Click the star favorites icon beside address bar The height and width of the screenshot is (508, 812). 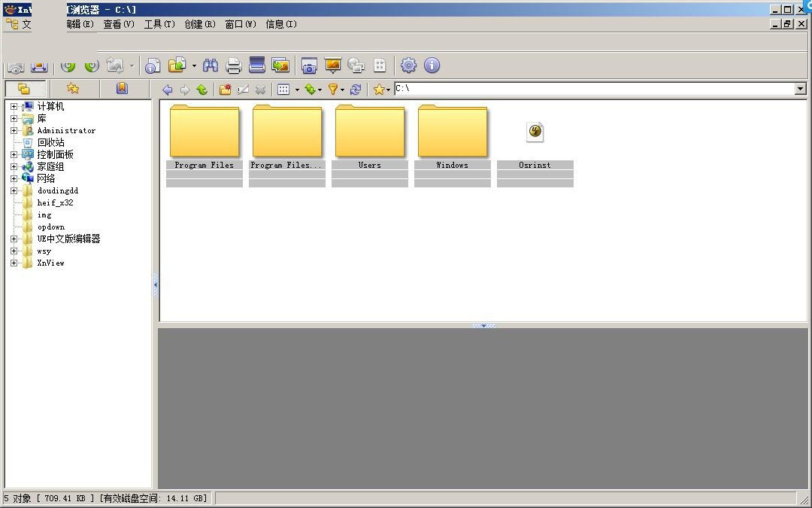pos(379,90)
